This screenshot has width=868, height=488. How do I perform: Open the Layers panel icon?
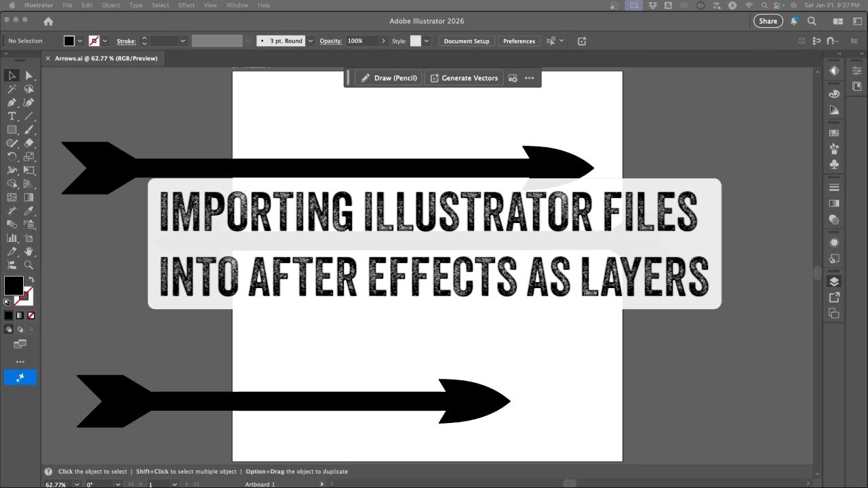point(834,281)
